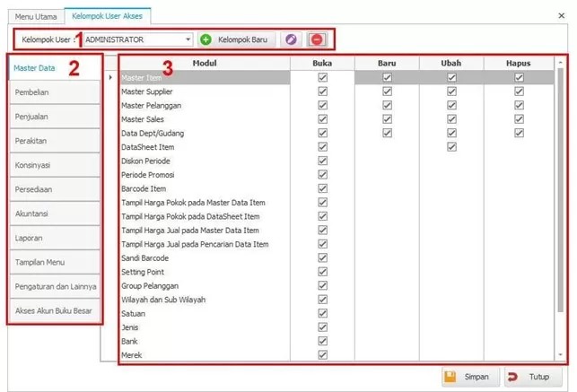Click the green plus Kelompok Baru button
577x392 pixels.
point(236,39)
